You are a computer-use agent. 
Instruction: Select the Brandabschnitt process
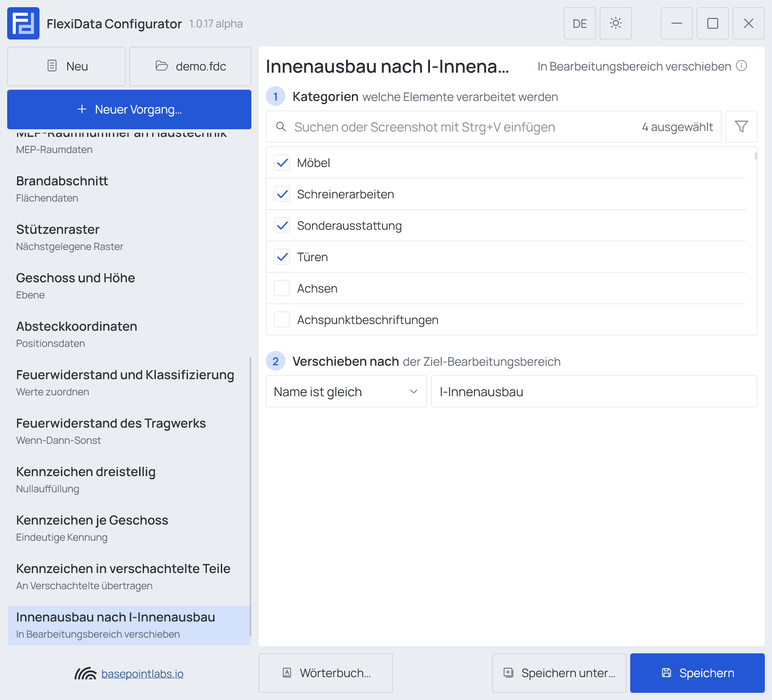tap(128, 188)
